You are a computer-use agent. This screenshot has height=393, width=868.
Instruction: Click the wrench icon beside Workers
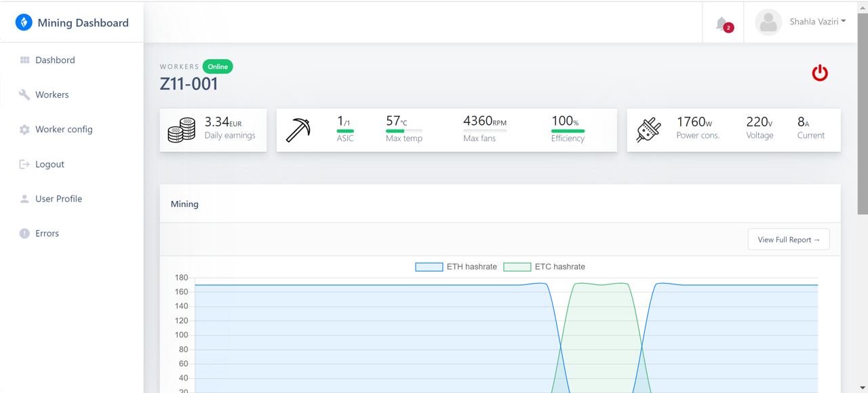pos(24,95)
